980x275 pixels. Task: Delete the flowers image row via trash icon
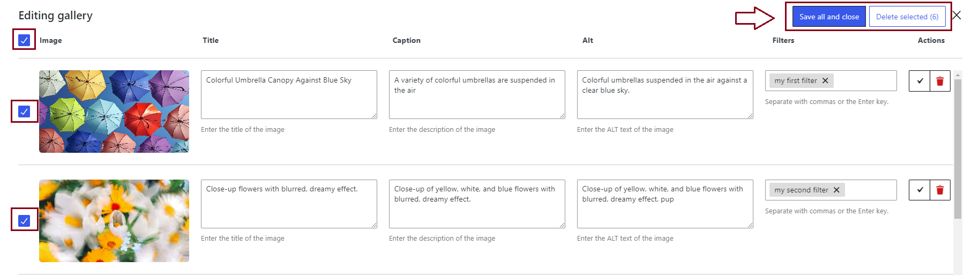point(940,190)
